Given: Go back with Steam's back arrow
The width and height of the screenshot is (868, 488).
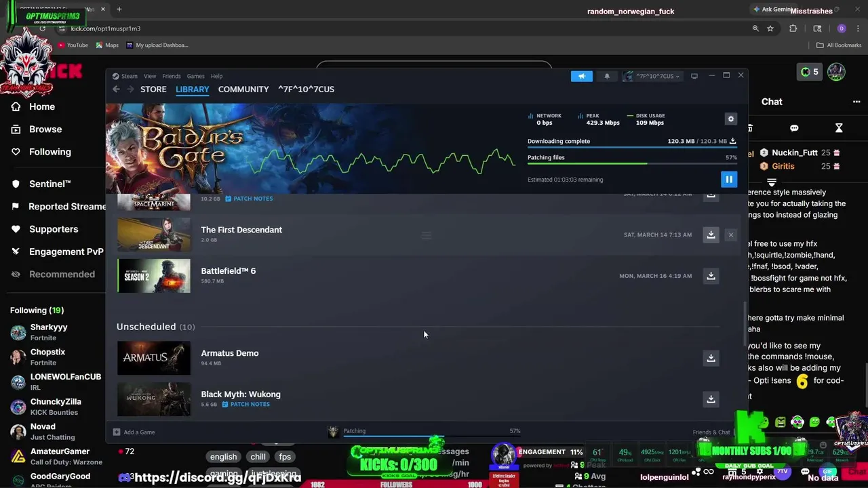Looking at the screenshot, I should point(116,89).
